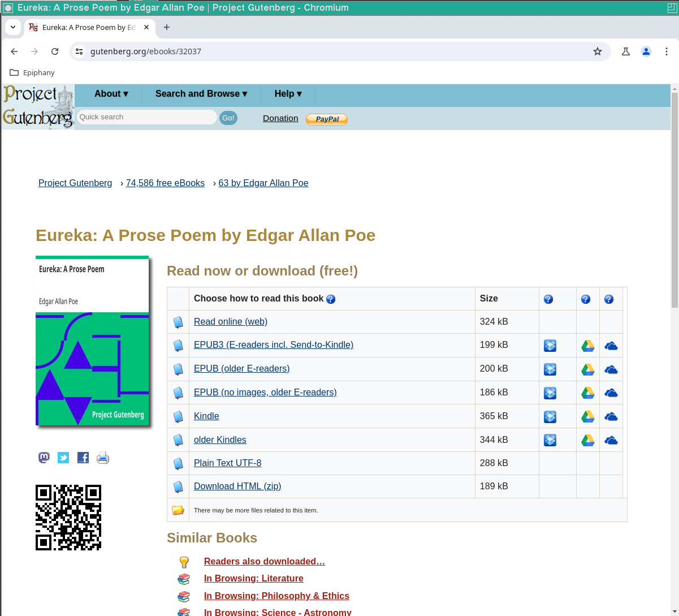The width and height of the screenshot is (679, 616).
Task: Click the help icon in the OneDrive column header
Action: click(609, 299)
